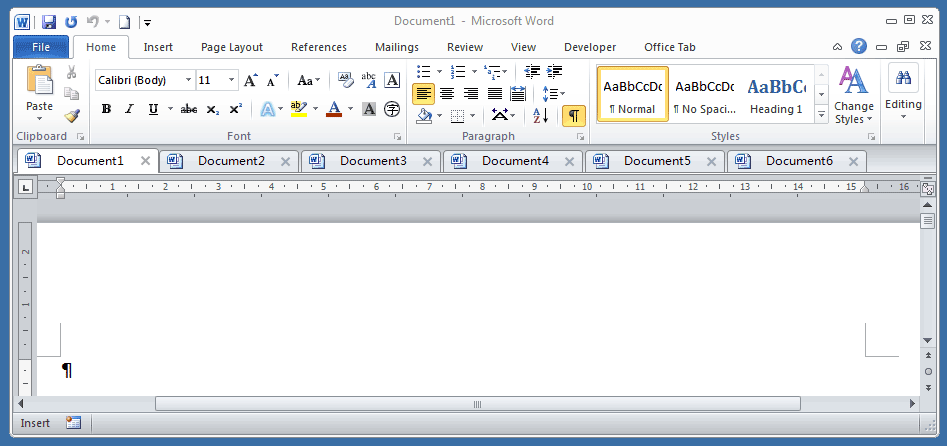Open the Change Case Aa dropdown
Screen dimensions: 947x446
coord(309,80)
